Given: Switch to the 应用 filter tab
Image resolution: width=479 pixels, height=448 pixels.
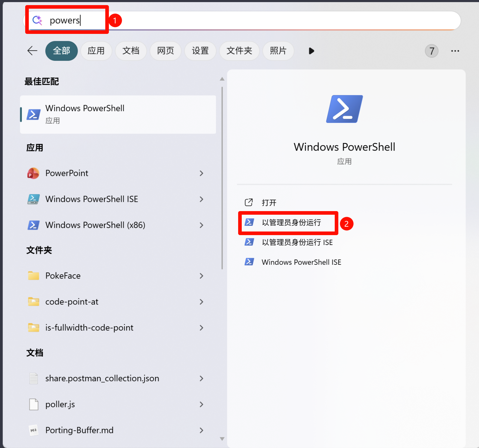Looking at the screenshot, I should [96, 51].
